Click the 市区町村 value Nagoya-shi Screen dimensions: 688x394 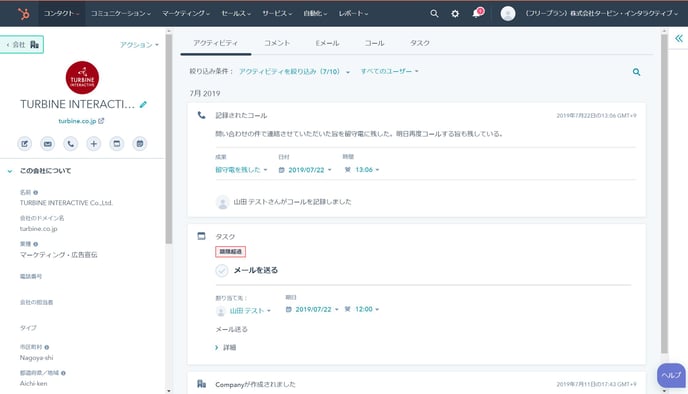(36, 358)
